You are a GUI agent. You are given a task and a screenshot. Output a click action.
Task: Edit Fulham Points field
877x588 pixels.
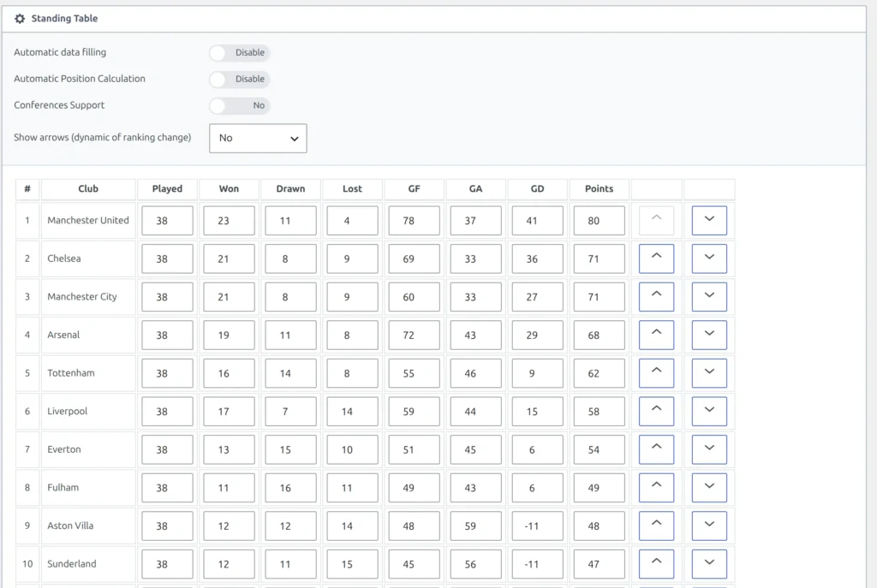click(599, 487)
